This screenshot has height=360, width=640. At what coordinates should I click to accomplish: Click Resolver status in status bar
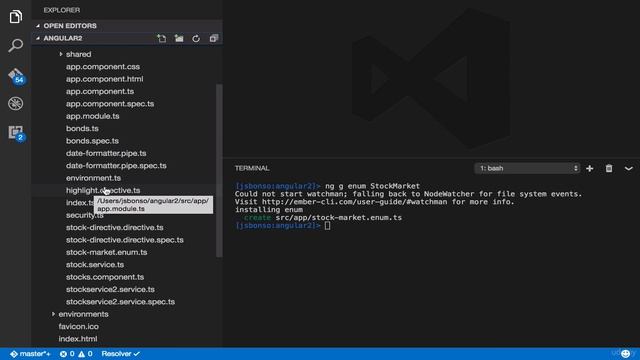pyautogui.click(x=120, y=354)
